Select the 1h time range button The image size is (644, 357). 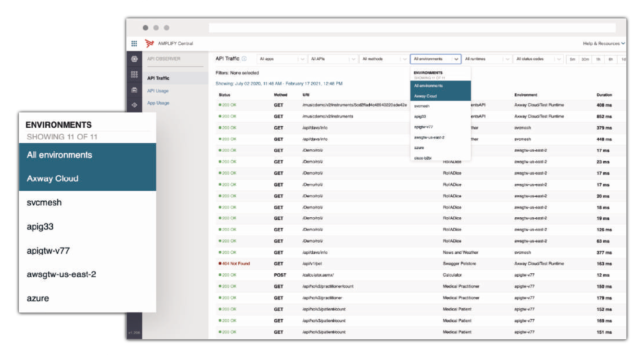click(599, 60)
